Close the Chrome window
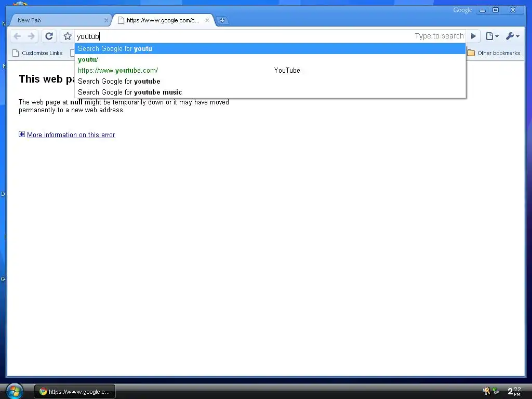The height and width of the screenshot is (399, 532). click(x=513, y=10)
